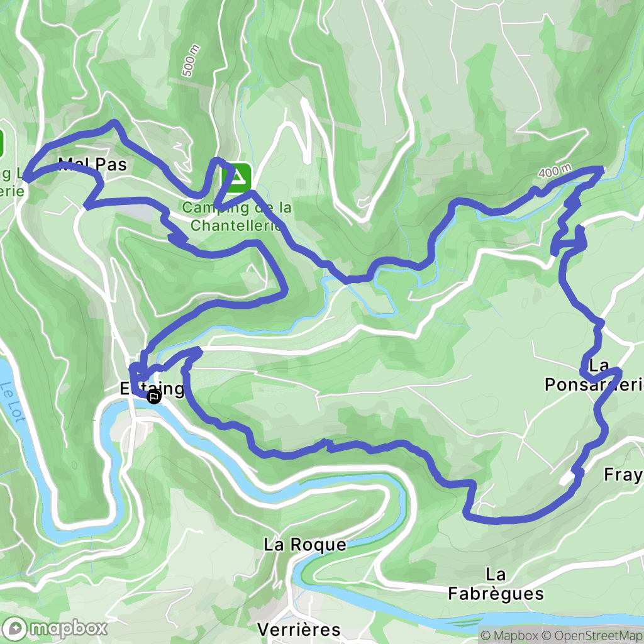Viewport: 644px width, 644px height.
Task: Click the blue route at its northeastern tip
Action: [x=601, y=170]
